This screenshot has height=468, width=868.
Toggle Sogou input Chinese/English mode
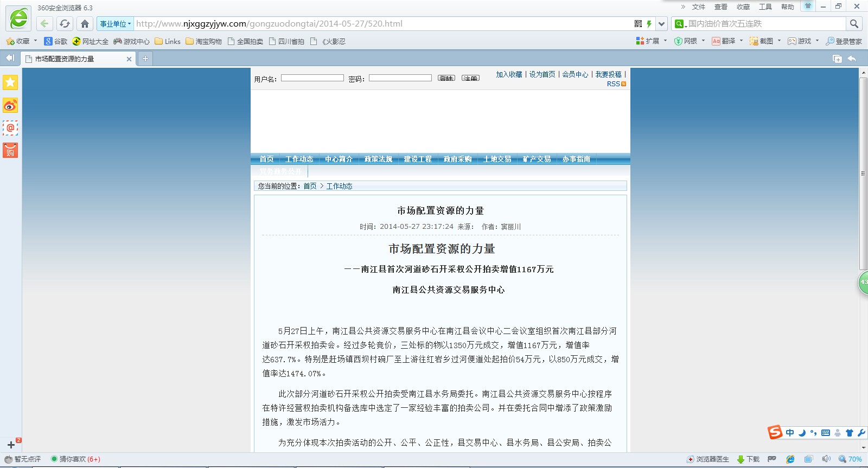pyautogui.click(x=790, y=433)
